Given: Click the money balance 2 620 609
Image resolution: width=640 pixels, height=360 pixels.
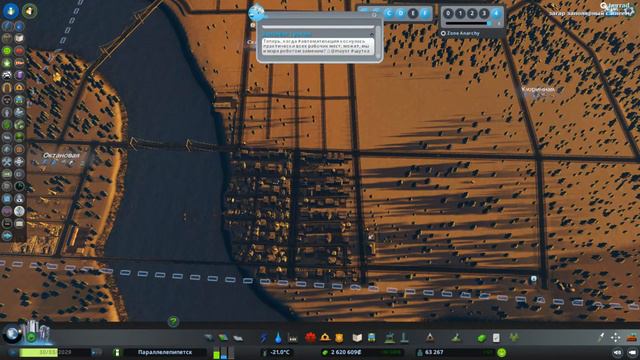Looking at the screenshot, I should click(x=346, y=352).
